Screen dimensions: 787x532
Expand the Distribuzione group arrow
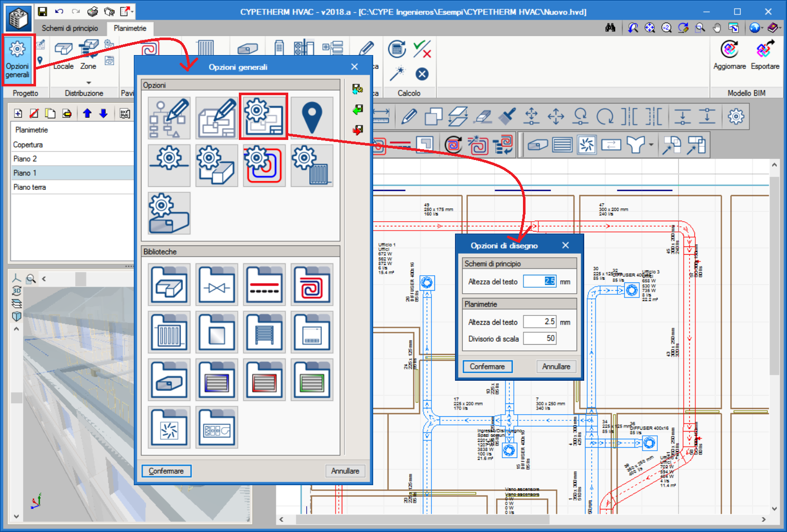pos(89,82)
